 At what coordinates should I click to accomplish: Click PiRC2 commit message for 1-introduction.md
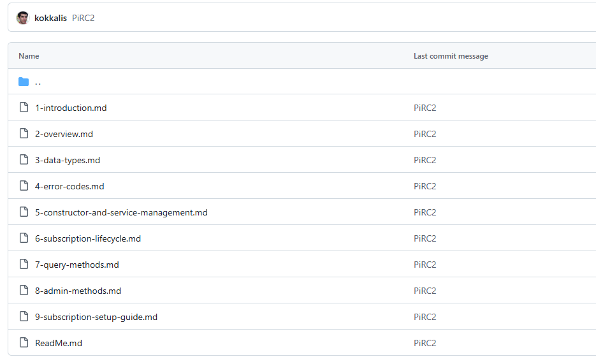425,108
